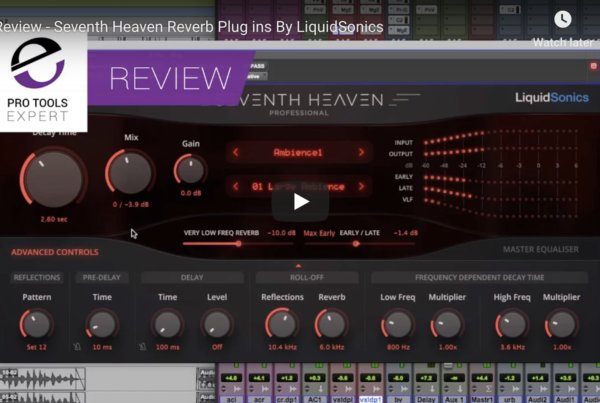Click the LiquidSonics logo
This screenshot has height=403, width=600.
click(551, 98)
